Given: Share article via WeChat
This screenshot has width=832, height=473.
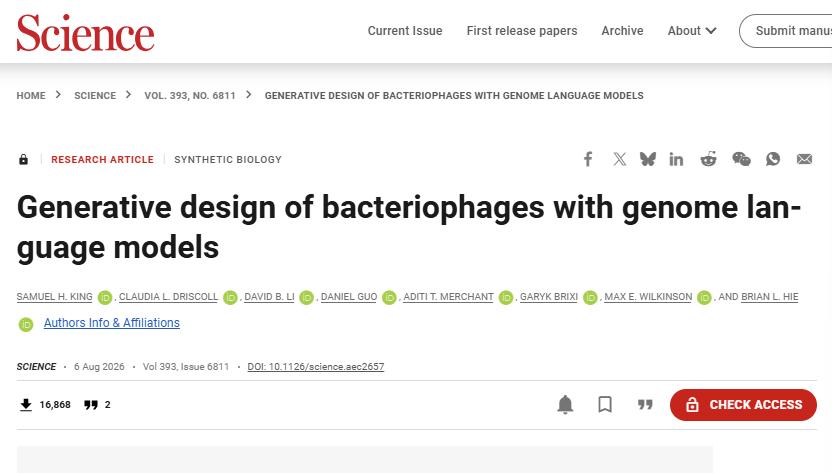Looking at the screenshot, I should [741, 159].
